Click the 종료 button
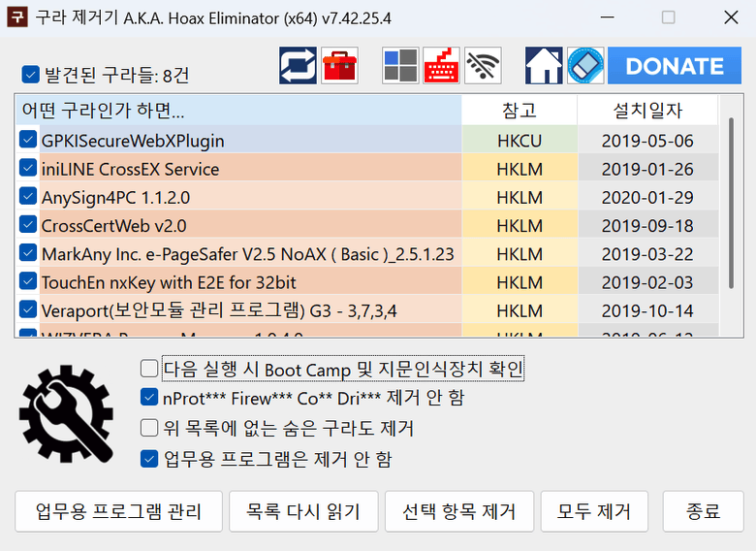Screen dimensions: 756x551 click(704, 511)
